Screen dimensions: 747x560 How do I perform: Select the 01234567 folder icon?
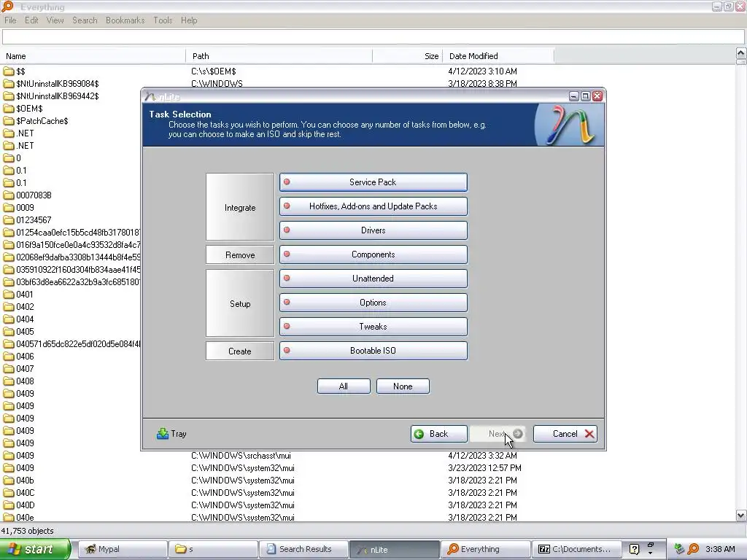coord(9,220)
